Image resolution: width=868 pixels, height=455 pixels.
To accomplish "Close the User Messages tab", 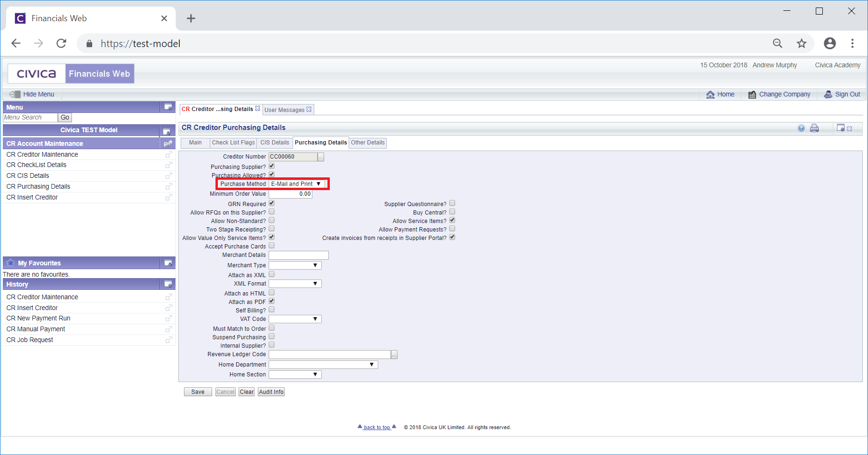I will pyautogui.click(x=309, y=109).
